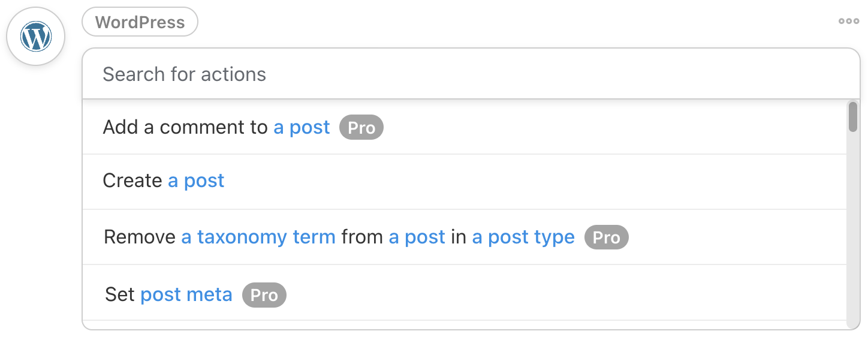Click the 'a post' token in Add a comment
Screen dimensions: 868x337
(x=302, y=128)
